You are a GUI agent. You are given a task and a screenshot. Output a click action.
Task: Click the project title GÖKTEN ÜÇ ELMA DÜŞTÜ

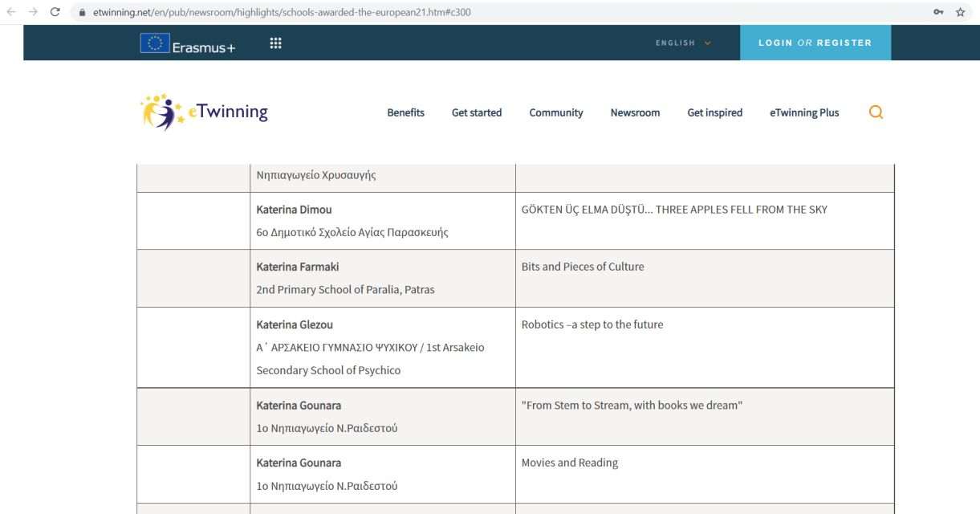tap(674, 210)
